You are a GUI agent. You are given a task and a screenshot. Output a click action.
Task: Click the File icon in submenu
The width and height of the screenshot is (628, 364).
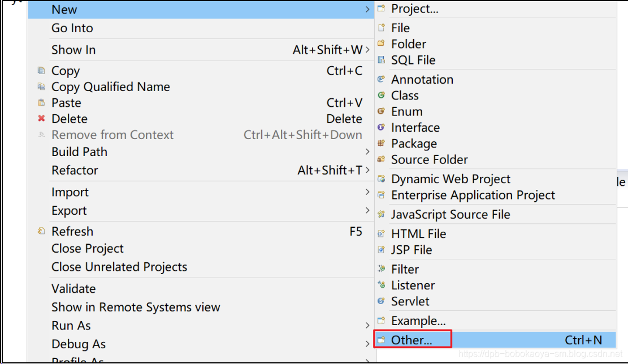coord(382,28)
